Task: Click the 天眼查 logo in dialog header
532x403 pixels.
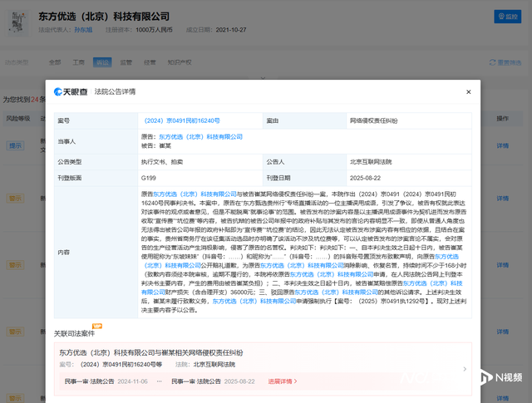Action: tap(71, 91)
